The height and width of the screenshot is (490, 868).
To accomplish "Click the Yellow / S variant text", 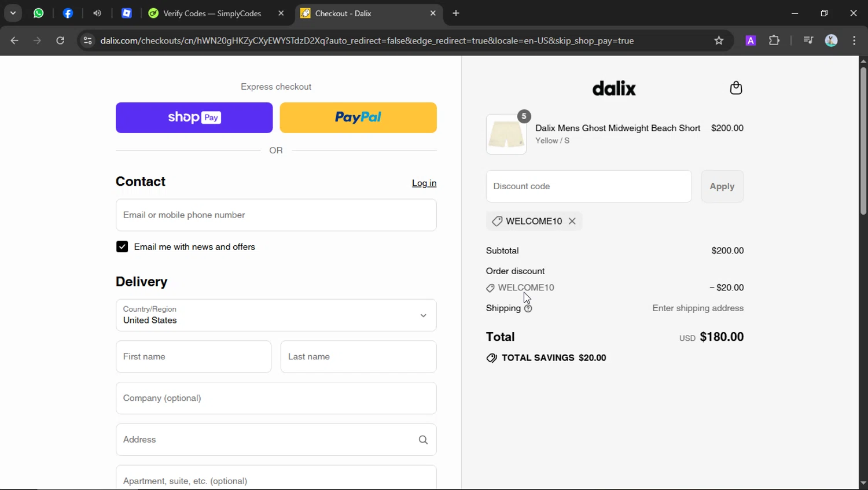I will pyautogui.click(x=552, y=141).
